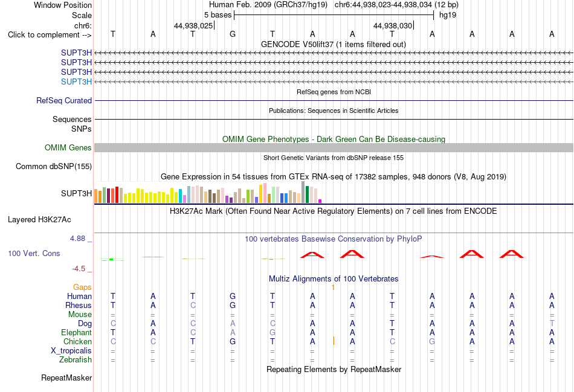Click the coordinate label 44,938,025
This screenshot has height=392, width=574.
pos(193,25)
